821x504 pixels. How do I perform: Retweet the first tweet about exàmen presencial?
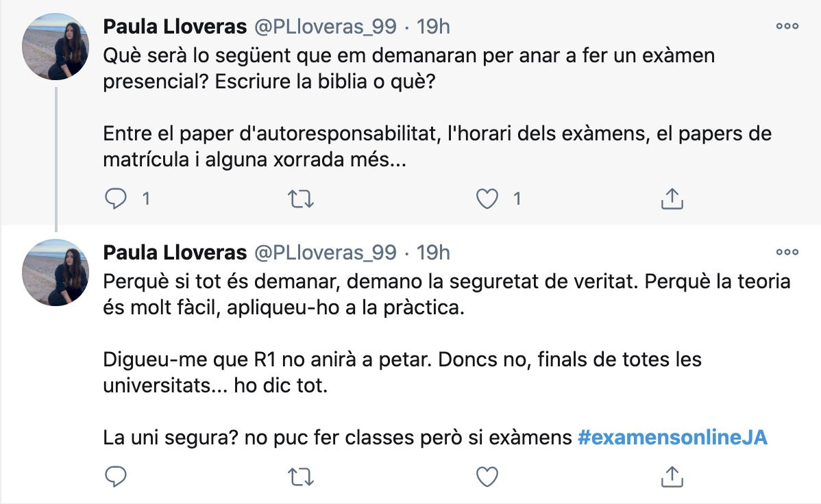pyautogui.click(x=301, y=199)
